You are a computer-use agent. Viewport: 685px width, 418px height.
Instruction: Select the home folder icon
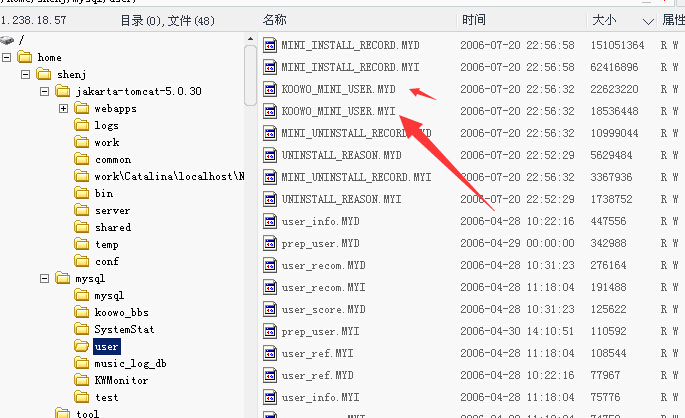point(24,57)
